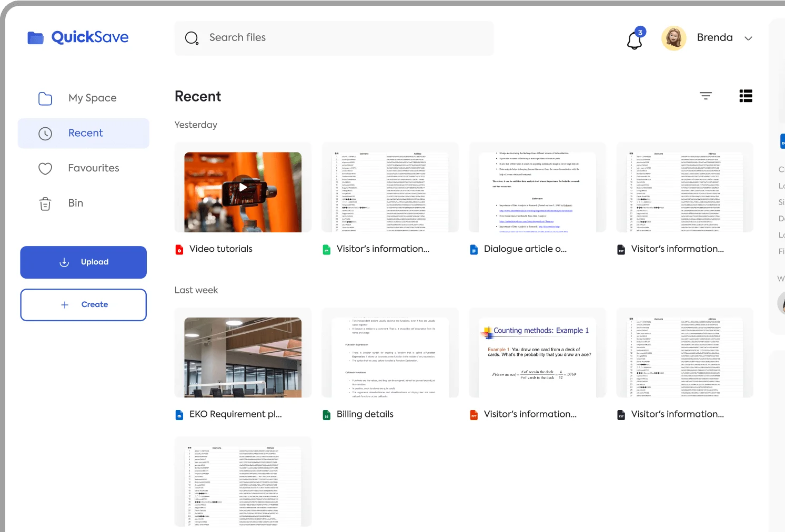Open the EKO Requirement plan thumbnail
The image size is (785, 532).
coord(243,357)
